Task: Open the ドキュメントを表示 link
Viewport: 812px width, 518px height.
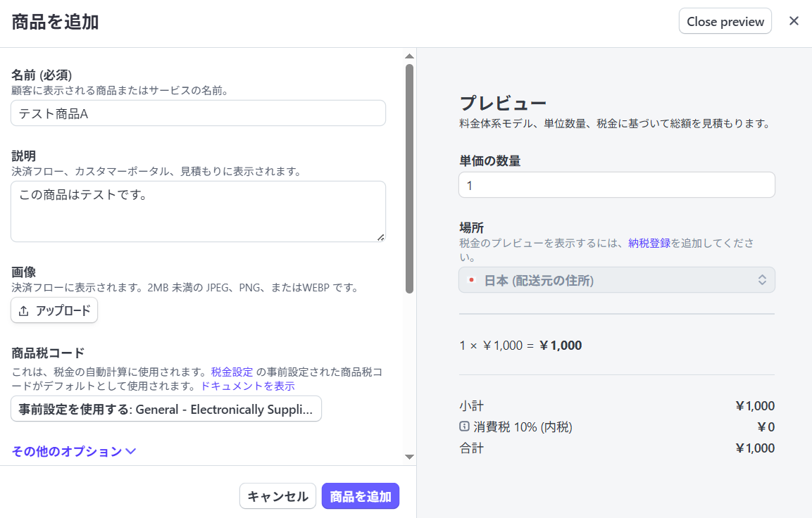Action: pos(248,386)
